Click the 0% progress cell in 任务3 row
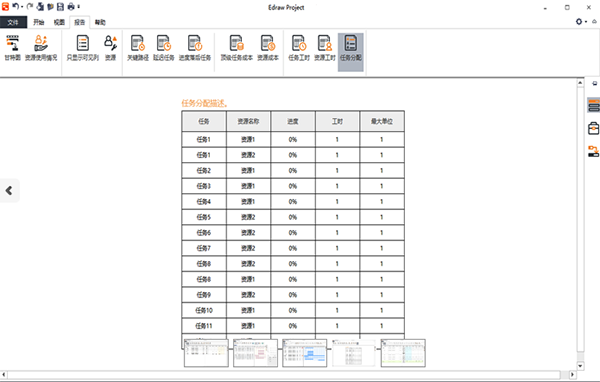This screenshot has height=382, width=600. coord(293,186)
